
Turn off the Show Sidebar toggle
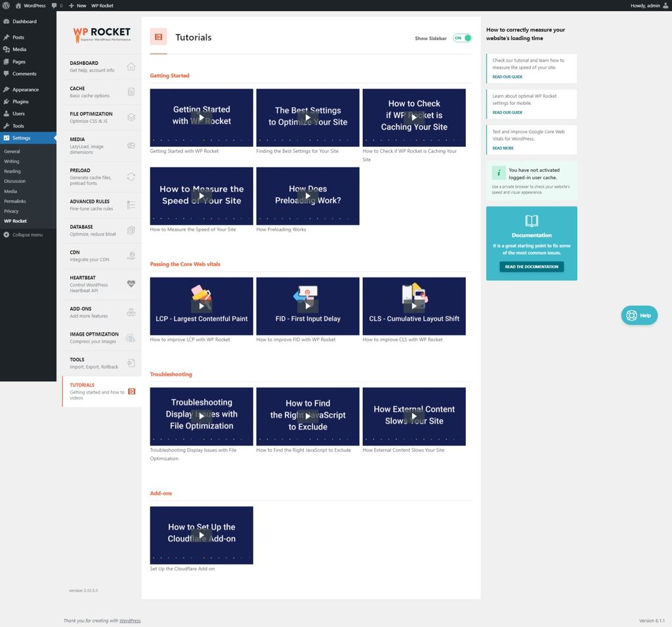point(463,38)
